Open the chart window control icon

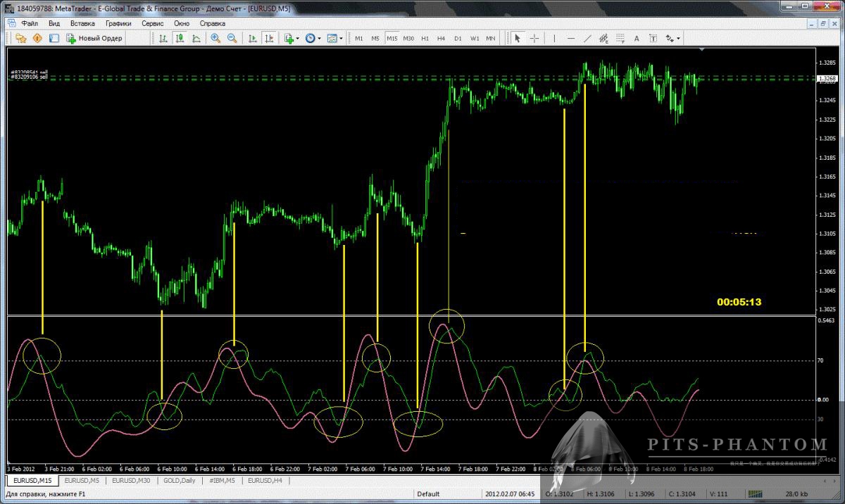click(11, 23)
